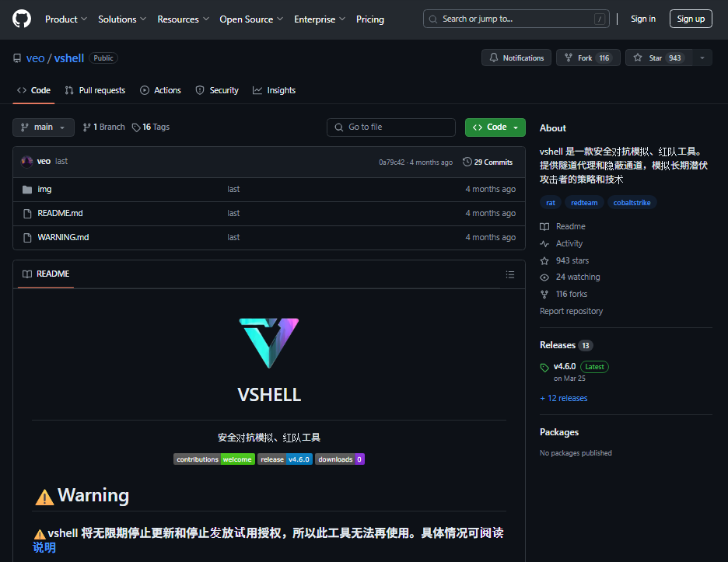Image resolution: width=728 pixels, height=562 pixels.
Task: Expand the Product menu
Action: coord(66,19)
